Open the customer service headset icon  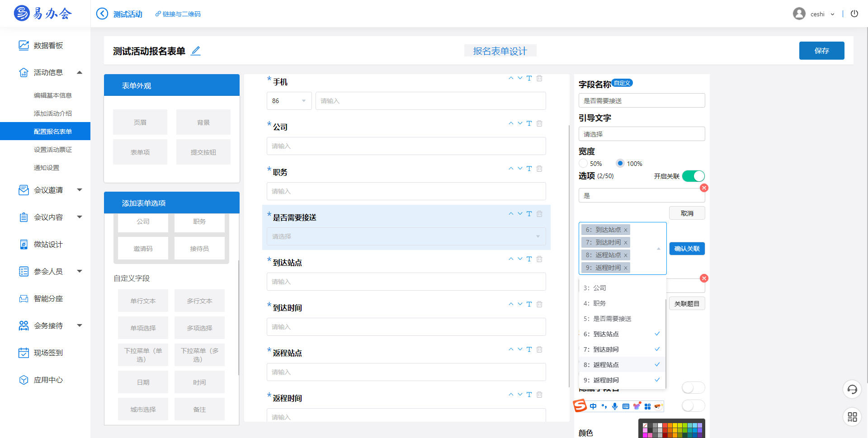pos(852,389)
